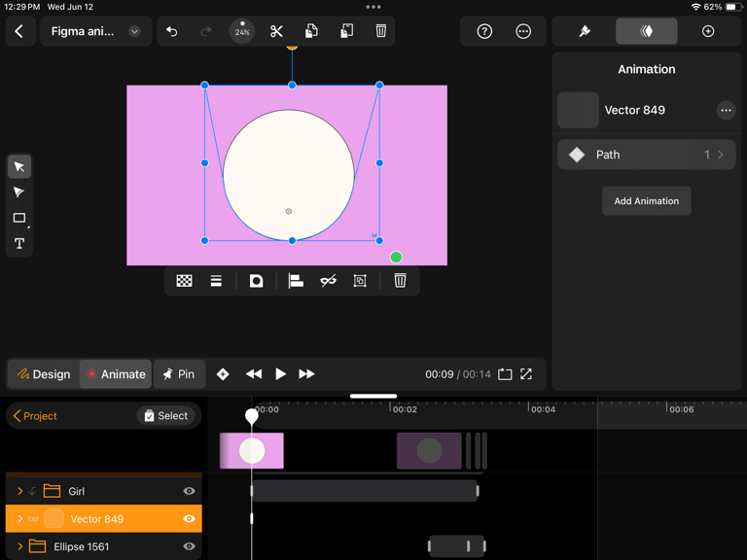Toggle the Pin button
The width and height of the screenshot is (747, 560).
click(x=180, y=374)
